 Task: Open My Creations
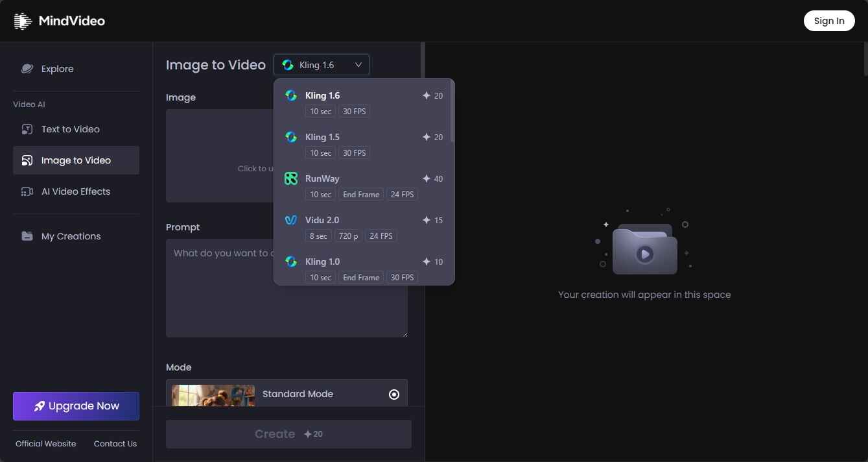point(76,236)
